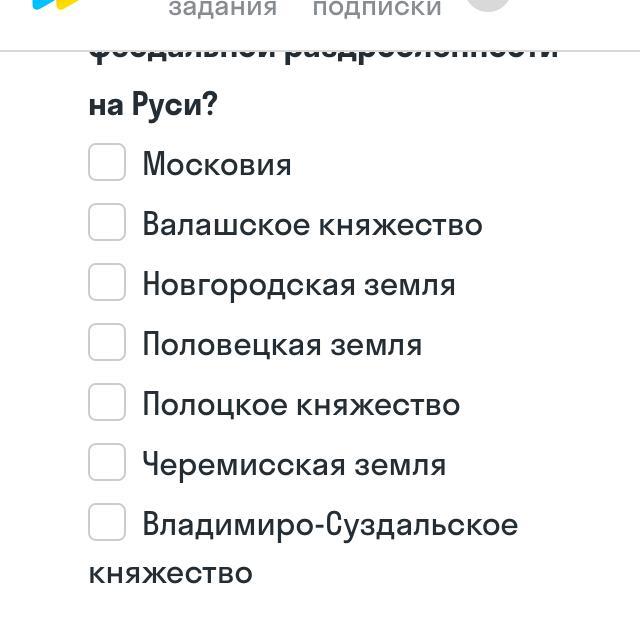Select the Полоцкое княжество checkbox
The height and width of the screenshot is (640, 640).
point(107,402)
